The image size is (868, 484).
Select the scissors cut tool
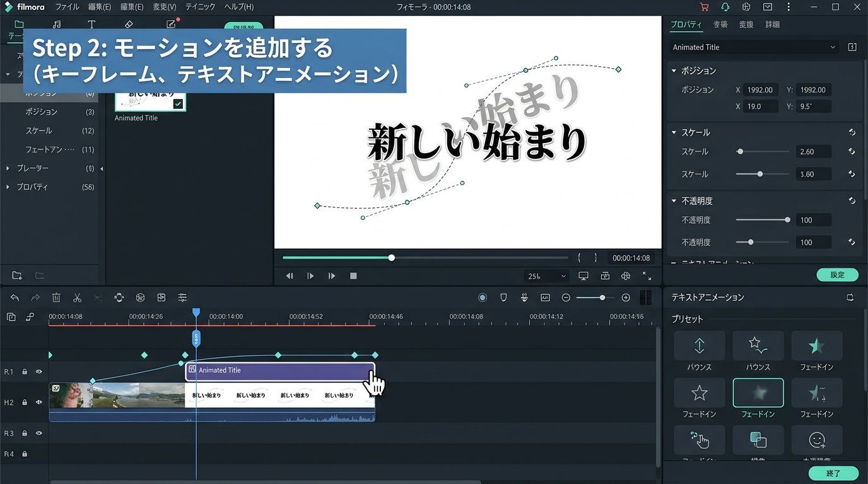click(x=77, y=297)
